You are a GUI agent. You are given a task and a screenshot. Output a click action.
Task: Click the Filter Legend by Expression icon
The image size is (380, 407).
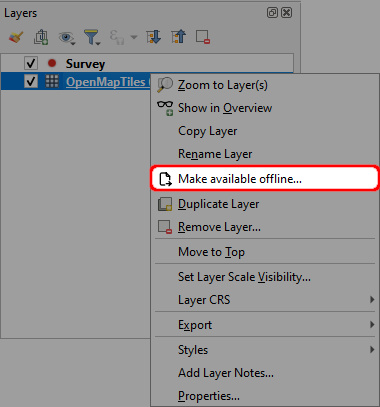click(116, 37)
